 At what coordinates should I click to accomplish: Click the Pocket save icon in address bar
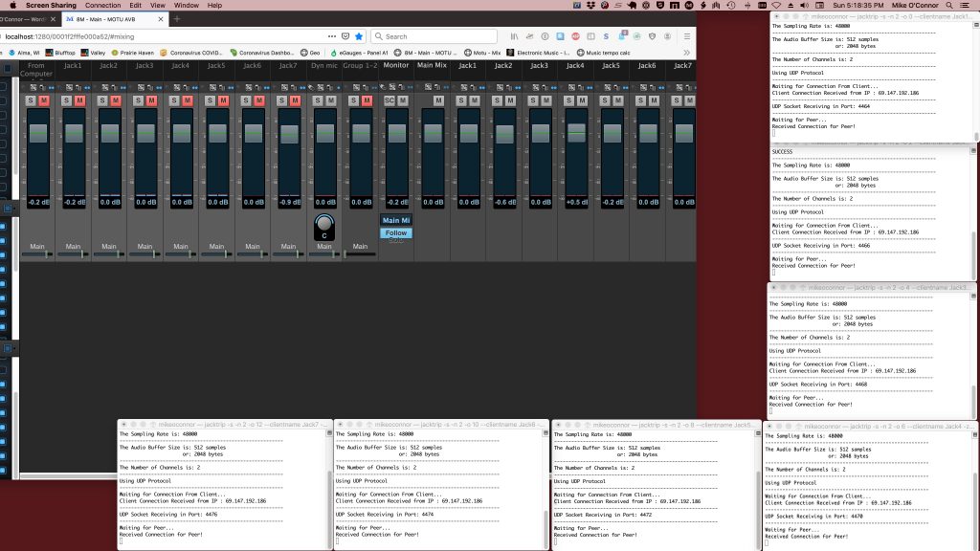(x=345, y=36)
